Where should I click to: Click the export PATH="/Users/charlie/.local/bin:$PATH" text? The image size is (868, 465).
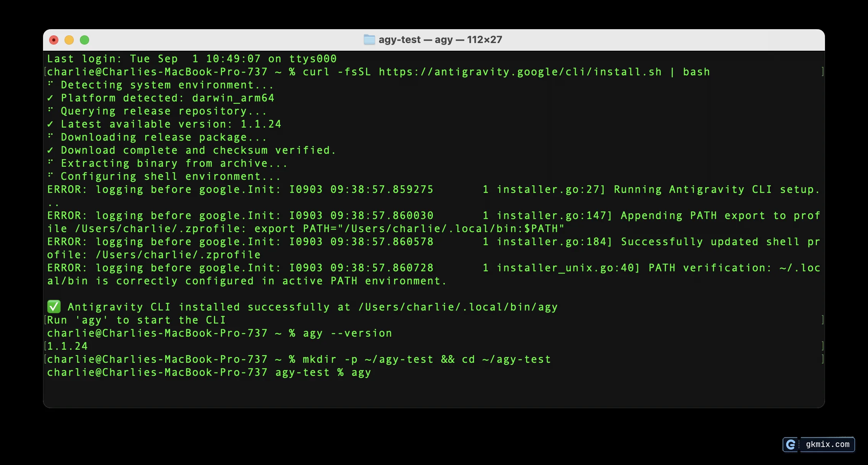409,229
